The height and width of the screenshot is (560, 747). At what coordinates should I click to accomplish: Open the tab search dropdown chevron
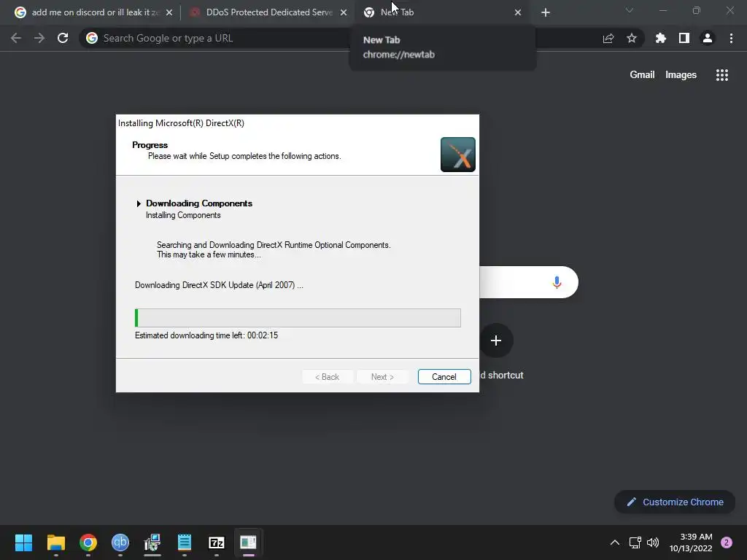coord(630,10)
